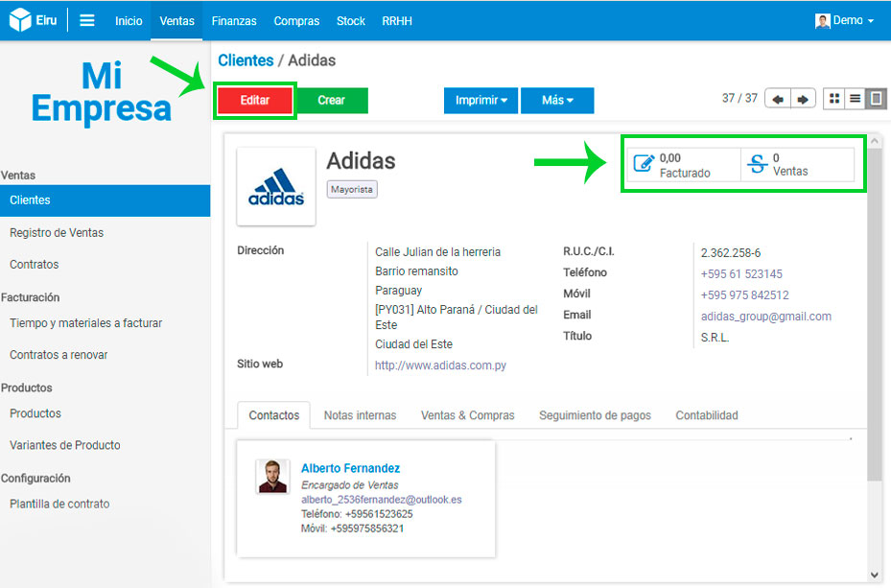Screen dimensions: 891x588
Task: Click alberto_2536fernandez@outlook.es email
Action: pyautogui.click(x=382, y=500)
